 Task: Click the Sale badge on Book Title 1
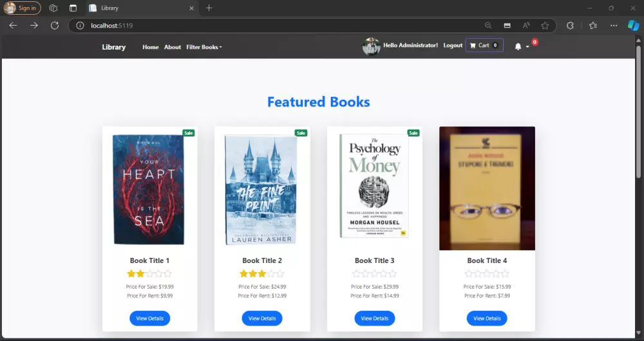coord(189,133)
